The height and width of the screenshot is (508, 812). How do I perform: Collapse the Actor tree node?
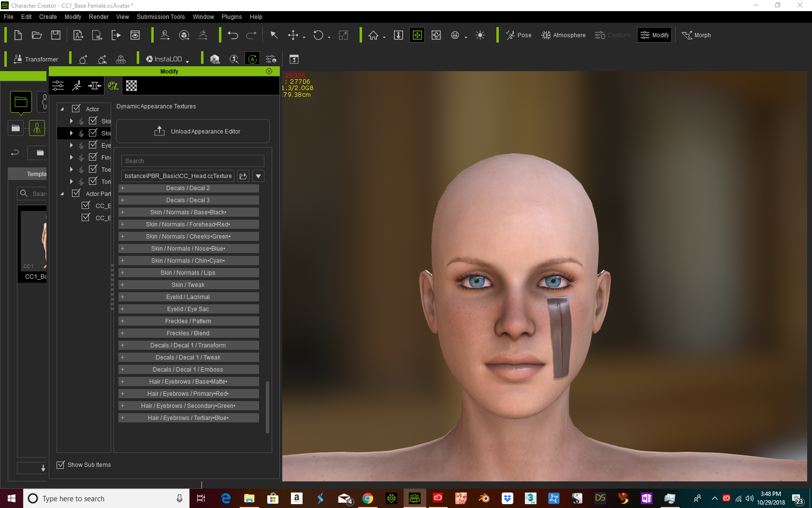pos(62,109)
